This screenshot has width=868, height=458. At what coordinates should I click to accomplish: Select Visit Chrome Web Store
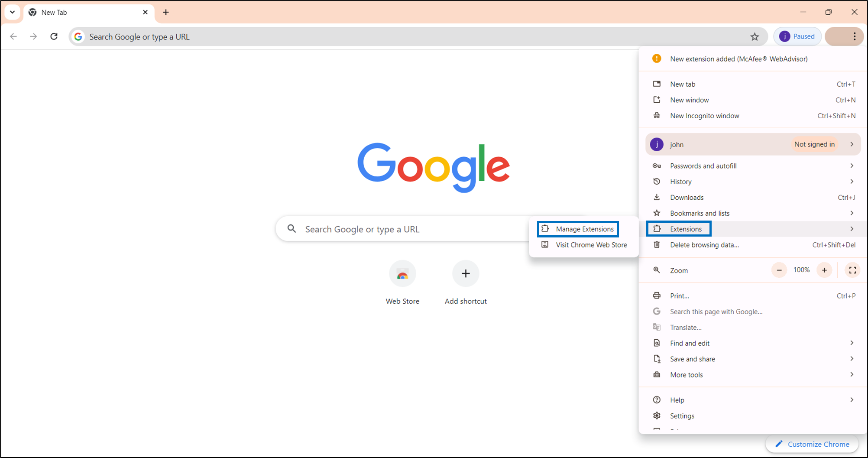(584, 245)
